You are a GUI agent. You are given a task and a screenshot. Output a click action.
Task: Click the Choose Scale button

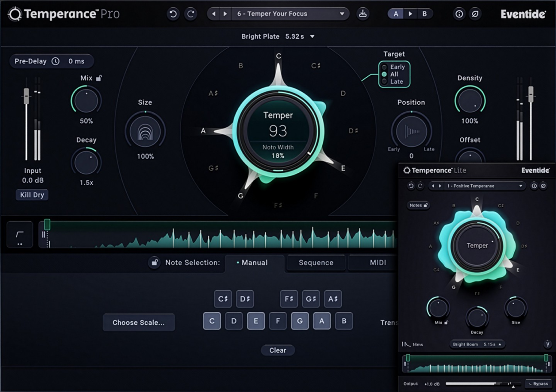point(139,323)
